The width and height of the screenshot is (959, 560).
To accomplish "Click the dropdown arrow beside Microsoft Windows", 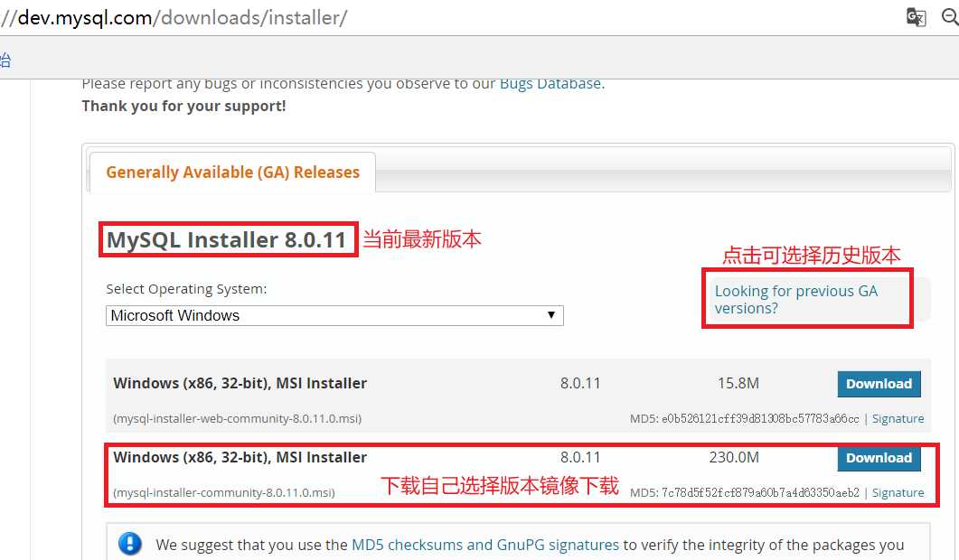I will (x=551, y=315).
